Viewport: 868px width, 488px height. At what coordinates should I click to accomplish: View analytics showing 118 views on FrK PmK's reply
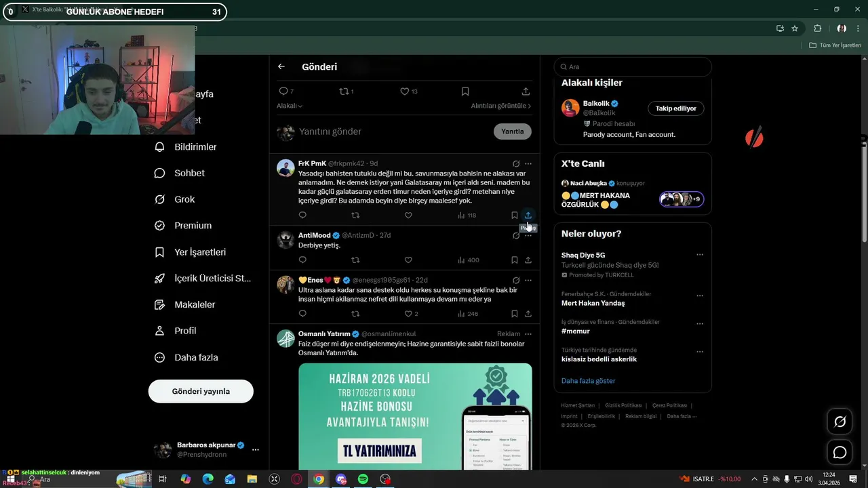tap(467, 215)
